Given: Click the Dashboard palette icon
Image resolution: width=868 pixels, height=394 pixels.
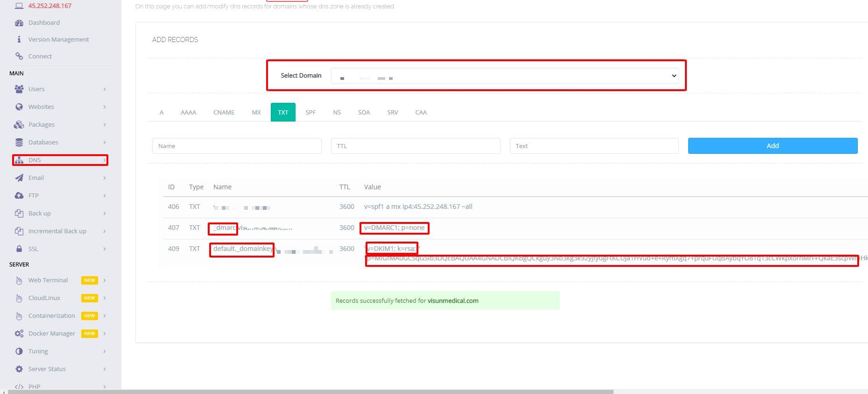Looking at the screenshot, I should point(19,22).
